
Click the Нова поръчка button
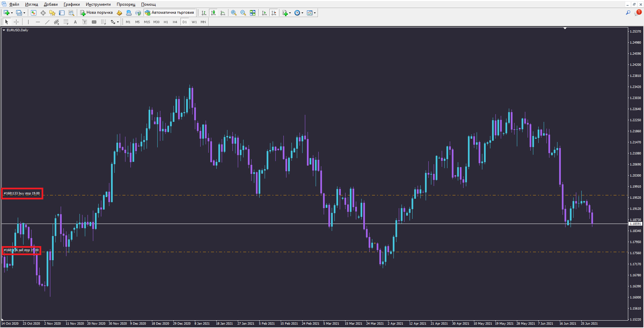tap(97, 13)
